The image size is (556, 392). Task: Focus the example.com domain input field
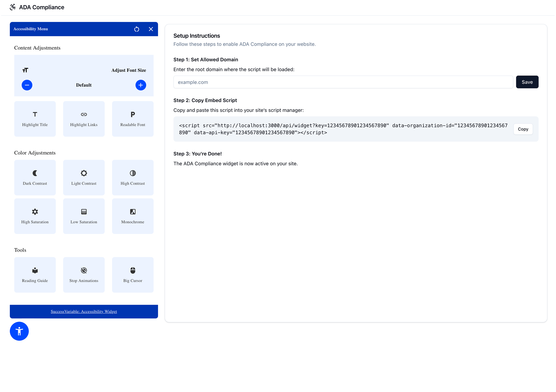343,82
